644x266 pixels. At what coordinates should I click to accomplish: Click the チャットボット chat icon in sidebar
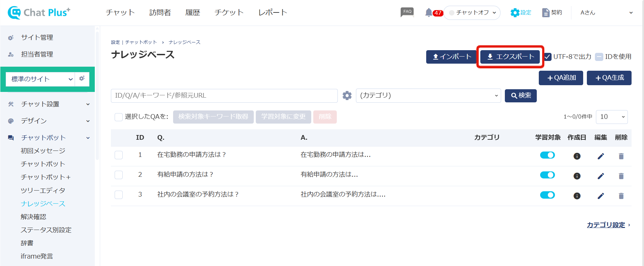[11, 138]
